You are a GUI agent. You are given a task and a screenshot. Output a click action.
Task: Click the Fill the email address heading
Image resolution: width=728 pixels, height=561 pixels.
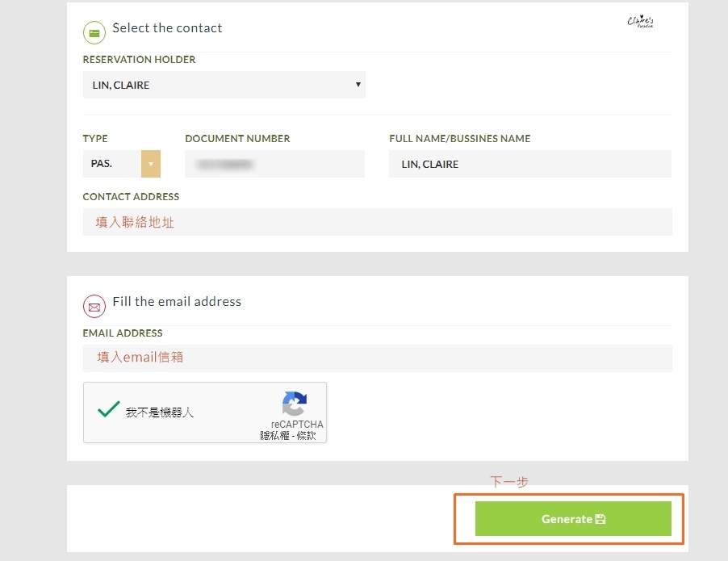pyautogui.click(x=177, y=302)
